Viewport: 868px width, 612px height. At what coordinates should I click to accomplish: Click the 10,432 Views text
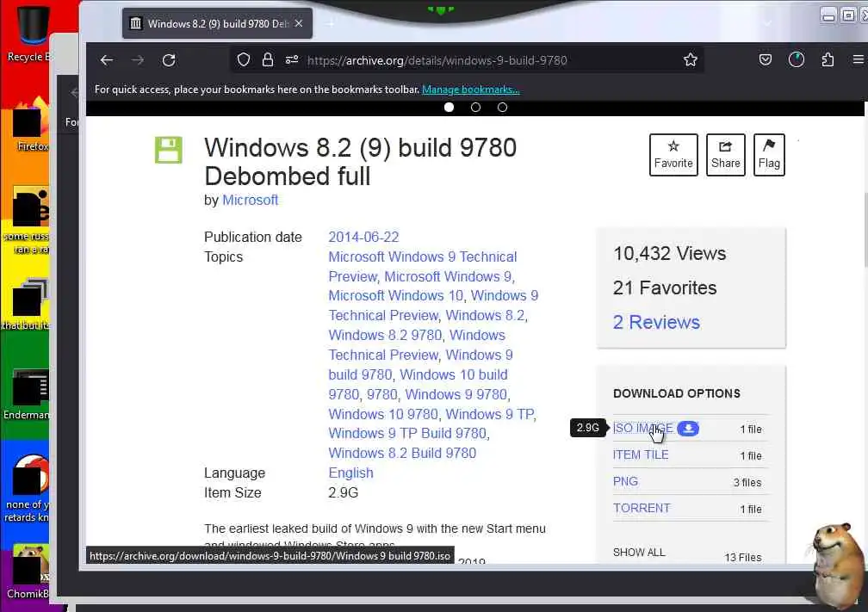pyautogui.click(x=669, y=253)
